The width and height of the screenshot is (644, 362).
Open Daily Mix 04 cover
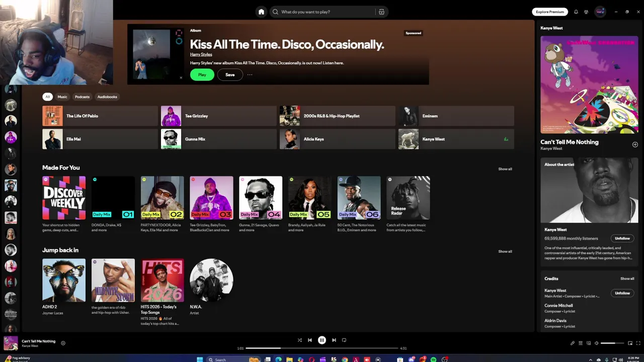pos(261,198)
